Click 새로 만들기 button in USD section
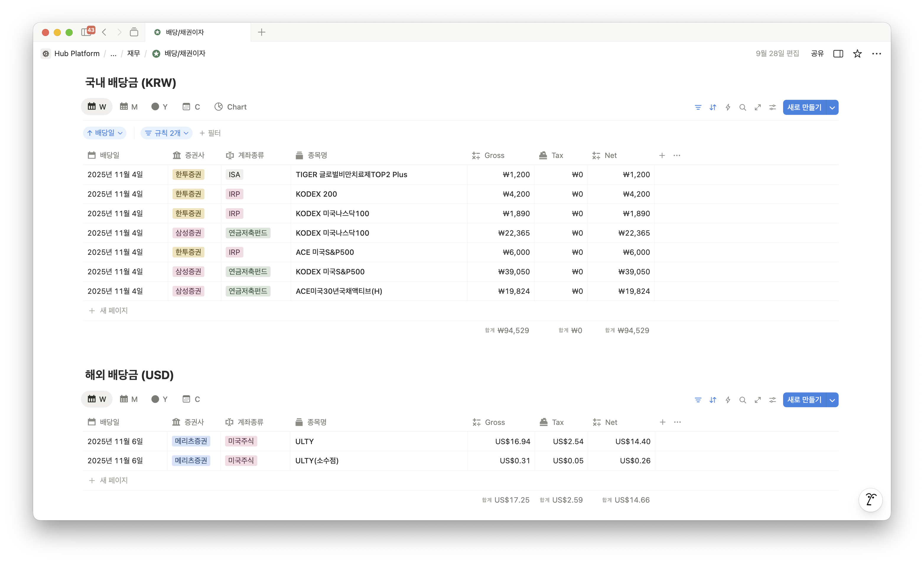 click(x=804, y=400)
